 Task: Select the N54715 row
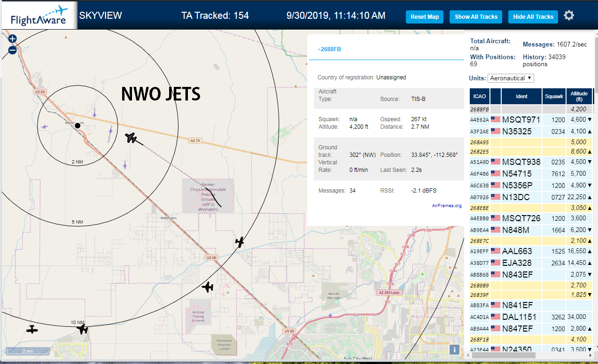(531, 174)
